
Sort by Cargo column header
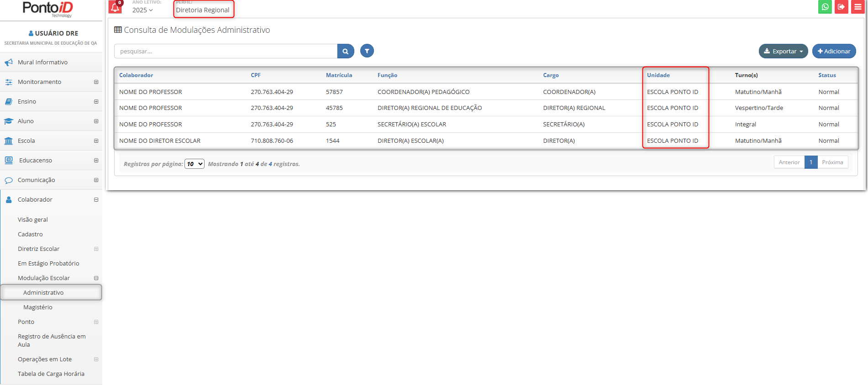(x=551, y=75)
